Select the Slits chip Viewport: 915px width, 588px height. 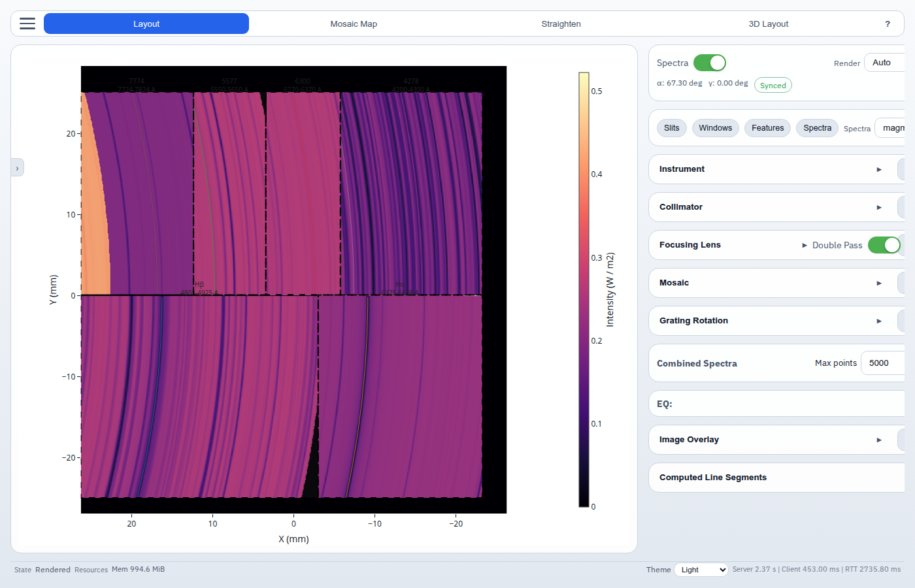click(x=672, y=128)
